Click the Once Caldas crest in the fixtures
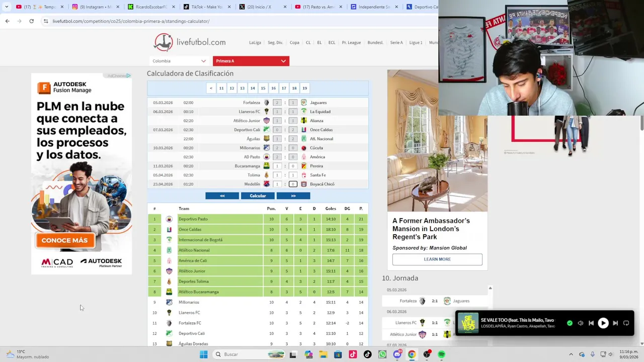644x362 pixels. (x=304, y=130)
